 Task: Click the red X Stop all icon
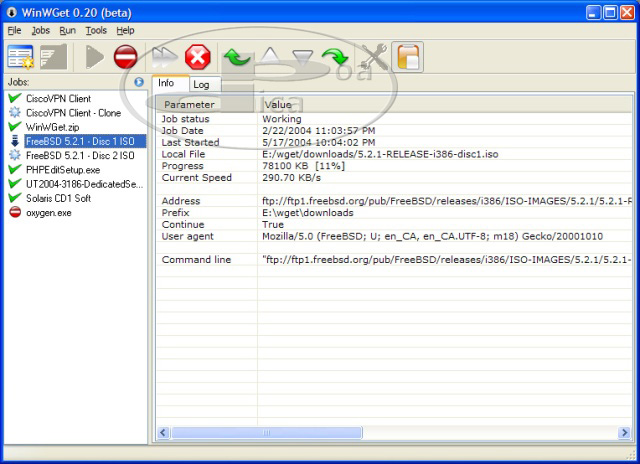[197, 57]
